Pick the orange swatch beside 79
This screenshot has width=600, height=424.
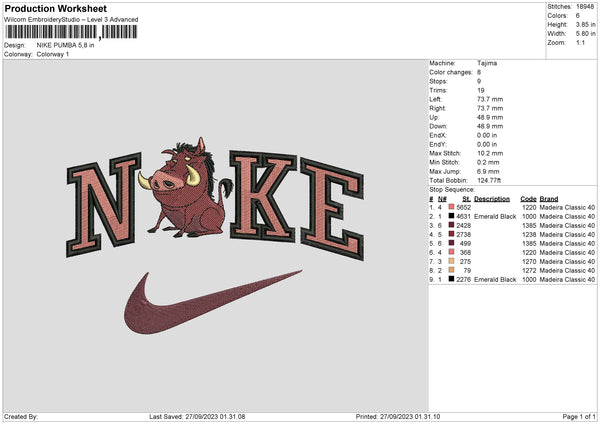point(452,270)
